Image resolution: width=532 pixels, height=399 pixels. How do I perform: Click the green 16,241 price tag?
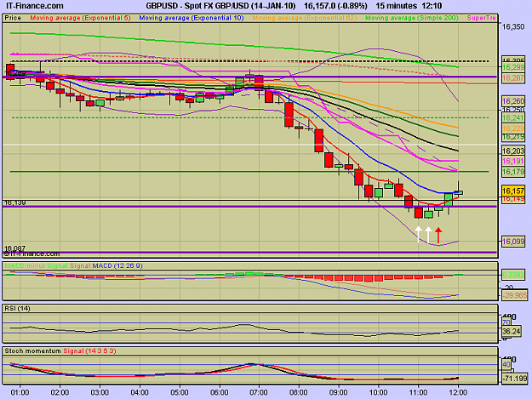(513, 117)
